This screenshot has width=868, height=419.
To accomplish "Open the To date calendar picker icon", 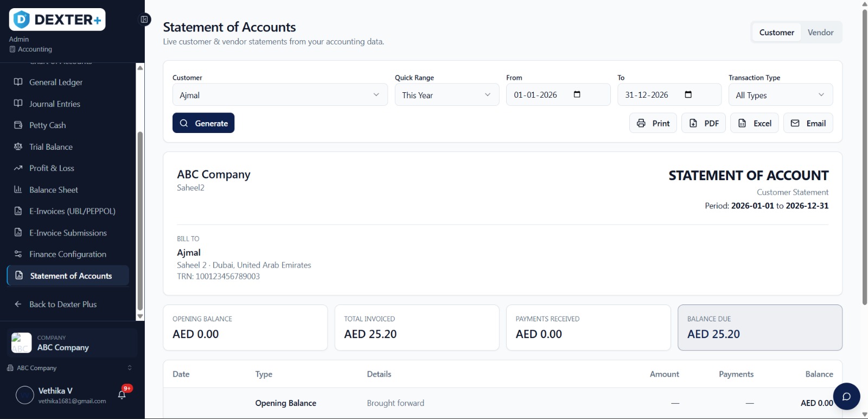I will click(688, 94).
